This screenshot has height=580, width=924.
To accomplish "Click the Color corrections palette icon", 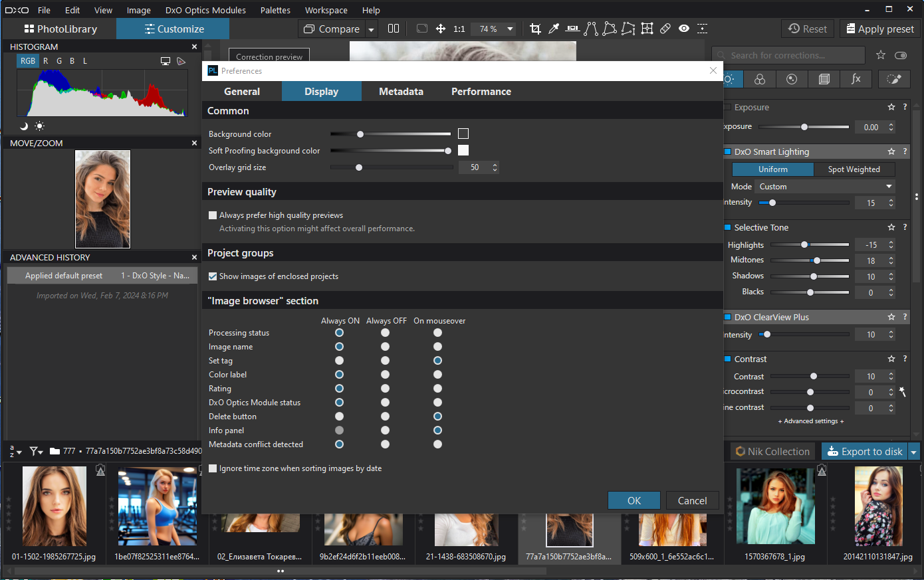I will pos(760,79).
